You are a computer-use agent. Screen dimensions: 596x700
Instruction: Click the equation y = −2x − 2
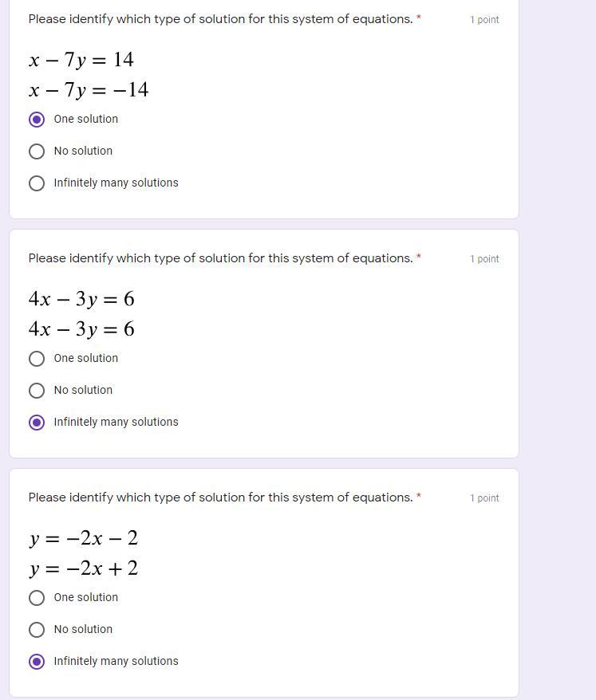[x=84, y=538]
